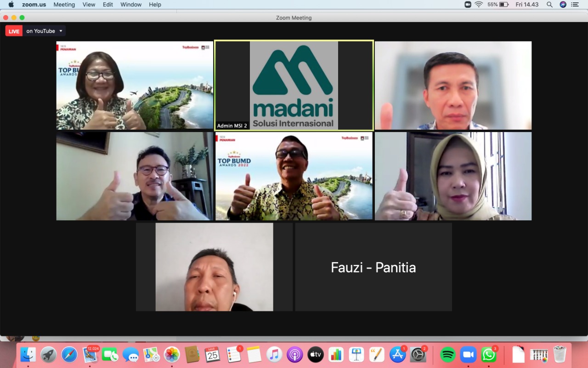Open Wi-Fi status menu

[x=479, y=5]
